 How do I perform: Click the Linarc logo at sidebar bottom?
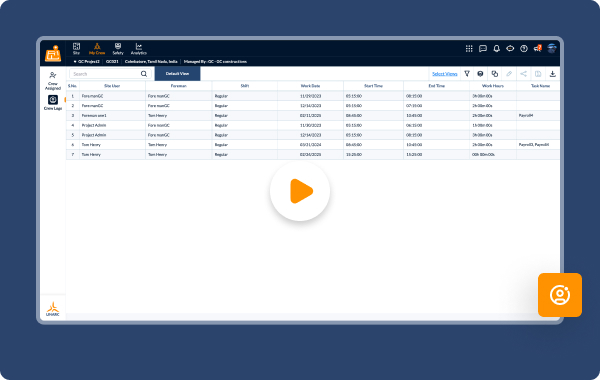point(53,309)
